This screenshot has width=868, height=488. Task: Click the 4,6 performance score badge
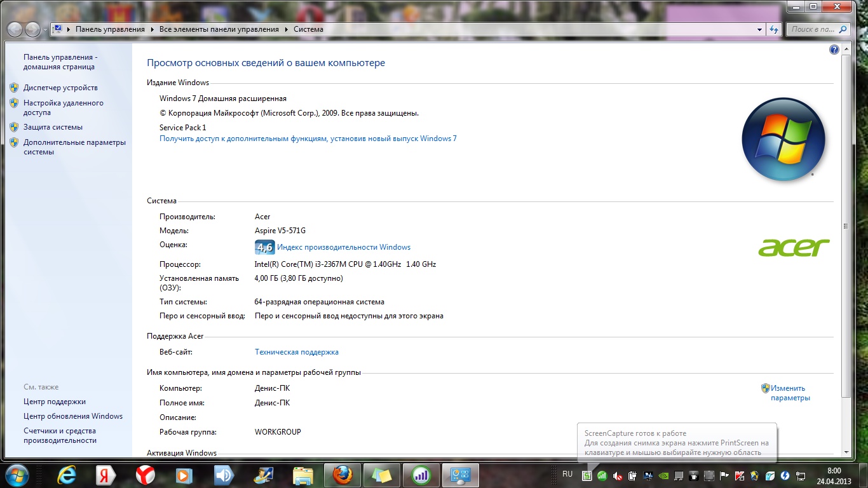(x=264, y=247)
